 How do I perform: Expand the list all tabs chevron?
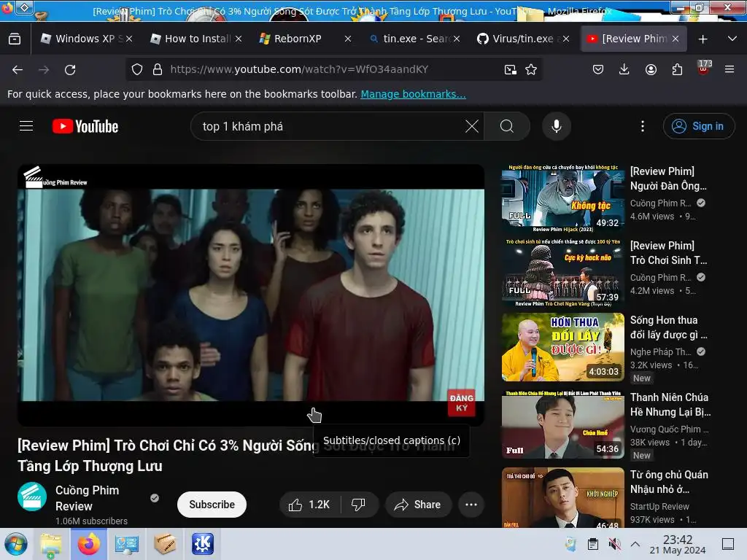pos(732,39)
